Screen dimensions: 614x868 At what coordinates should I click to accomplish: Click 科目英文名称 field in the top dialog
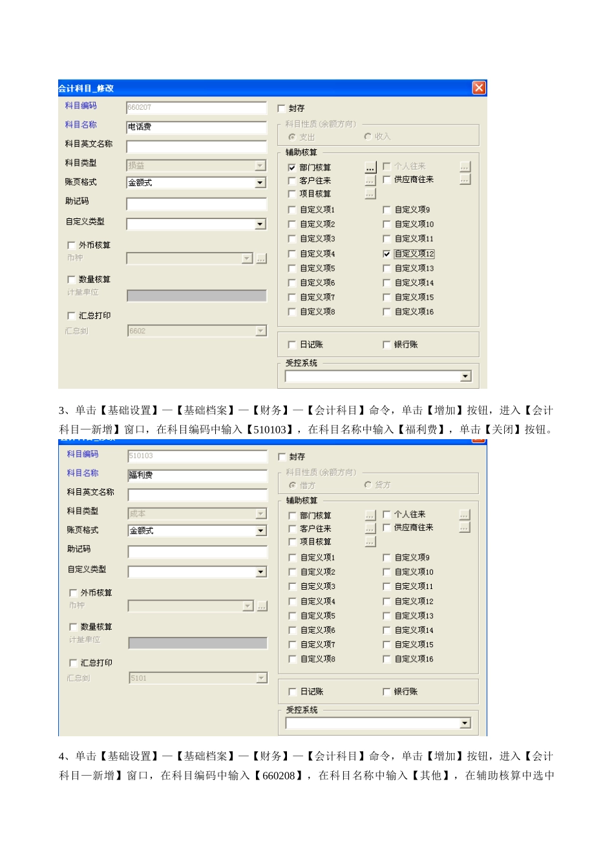(196, 147)
